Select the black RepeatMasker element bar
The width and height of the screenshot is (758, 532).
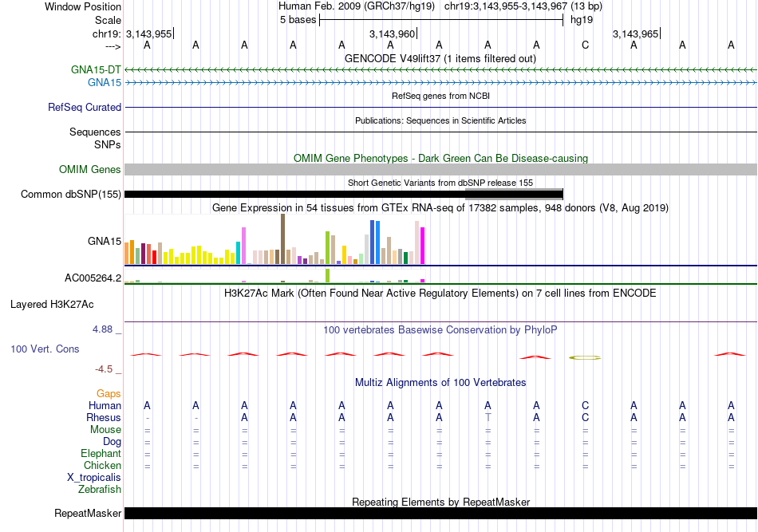(x=440, y=513)
